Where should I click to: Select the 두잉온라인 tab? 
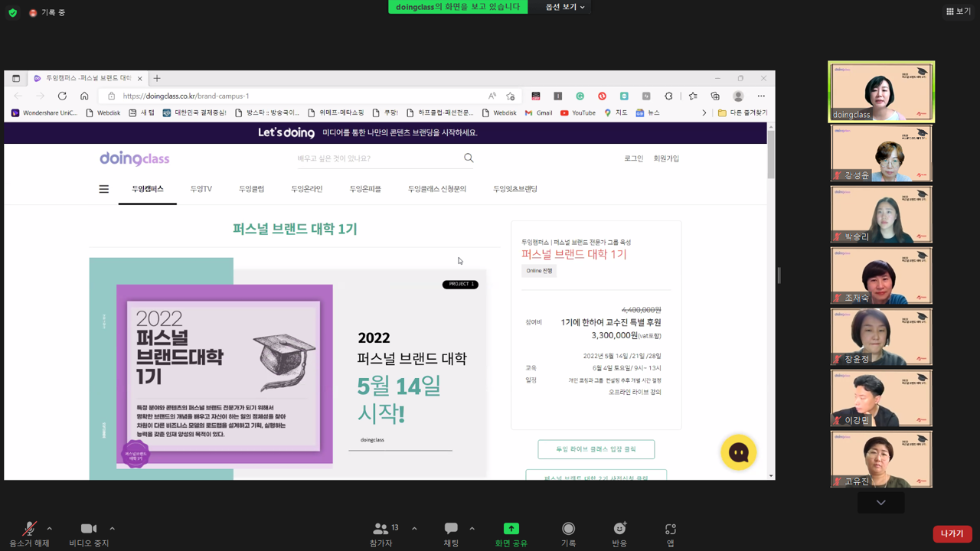coord(307,189)
